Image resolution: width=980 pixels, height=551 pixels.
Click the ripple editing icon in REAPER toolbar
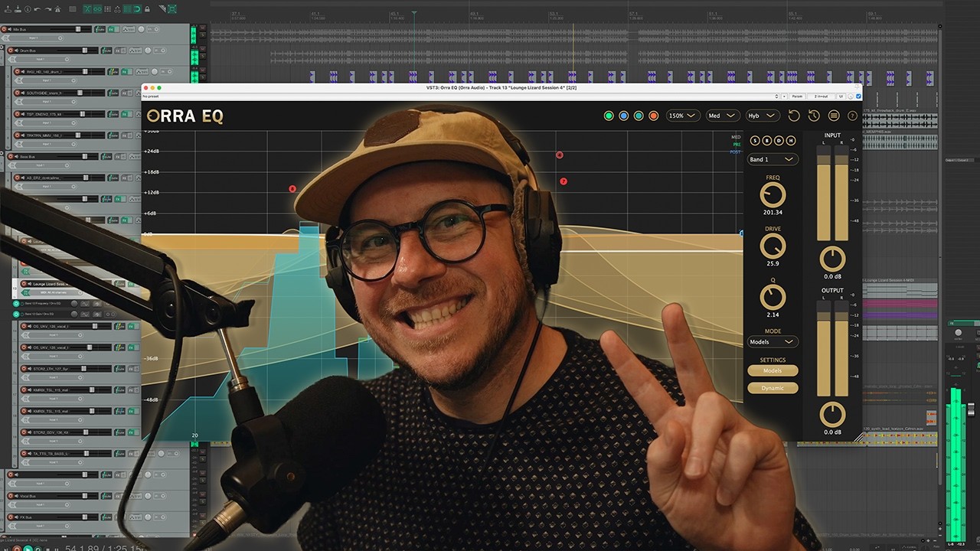107,9
